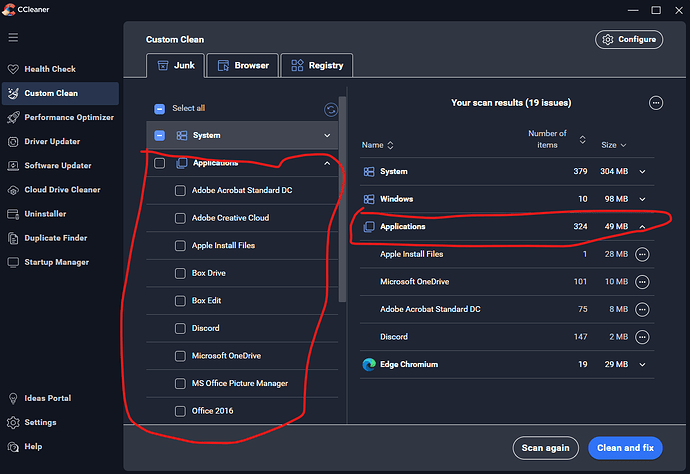This screenshot has width=690, height=474.
Task: Collapse the Applications results row chevron
Action: pyautogui.click(x=642, y=227)
